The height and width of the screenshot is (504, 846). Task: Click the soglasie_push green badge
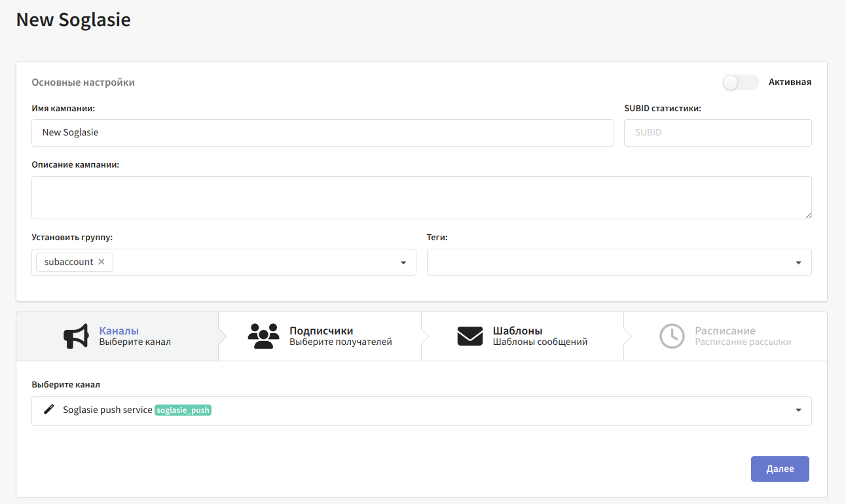point(183,410)
